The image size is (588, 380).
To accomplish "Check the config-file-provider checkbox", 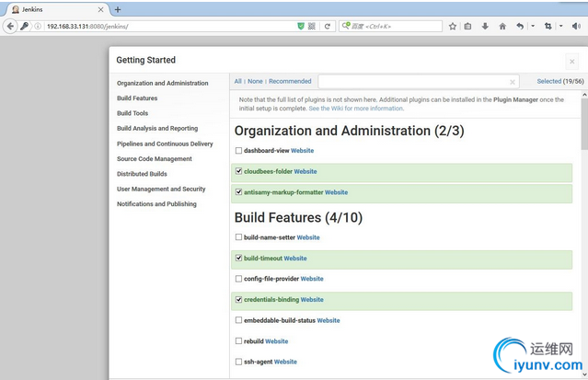I will pos(238,279).
